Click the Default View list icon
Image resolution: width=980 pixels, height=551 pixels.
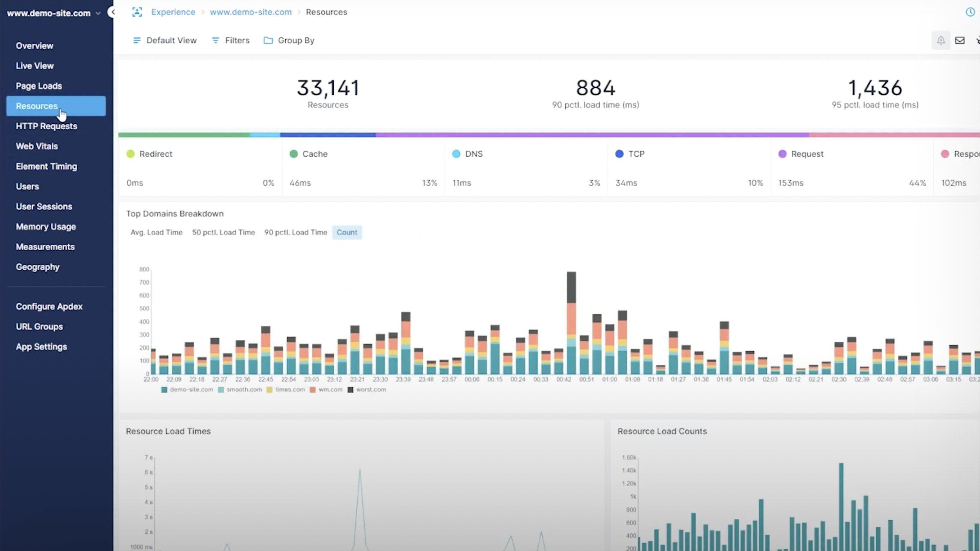pos(137,40)
